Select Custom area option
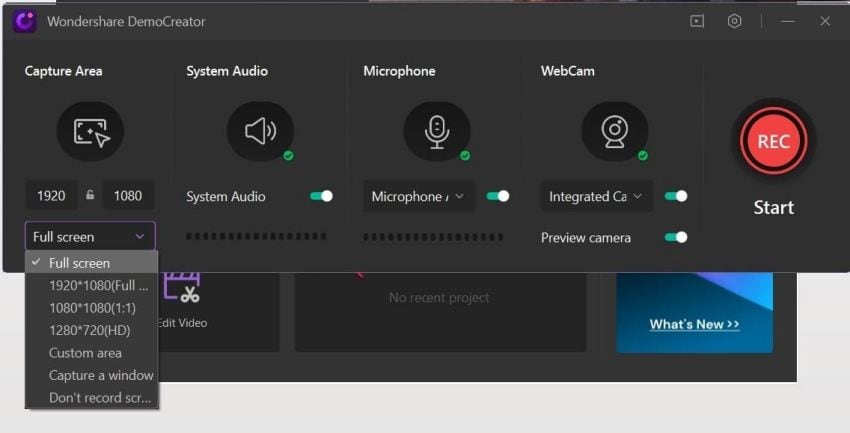850x433 pixels. 92,353
